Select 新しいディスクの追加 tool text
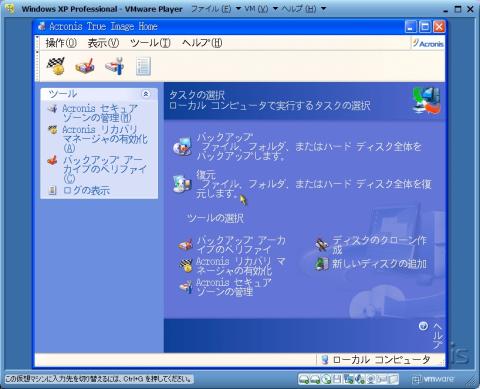 point(380,264)
